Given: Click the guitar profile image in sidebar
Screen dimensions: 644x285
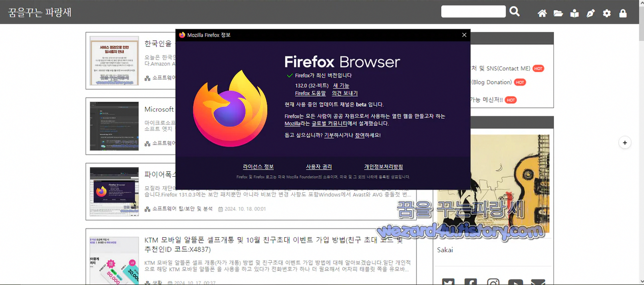Looking at the screenshot, I should coord(493,183).
